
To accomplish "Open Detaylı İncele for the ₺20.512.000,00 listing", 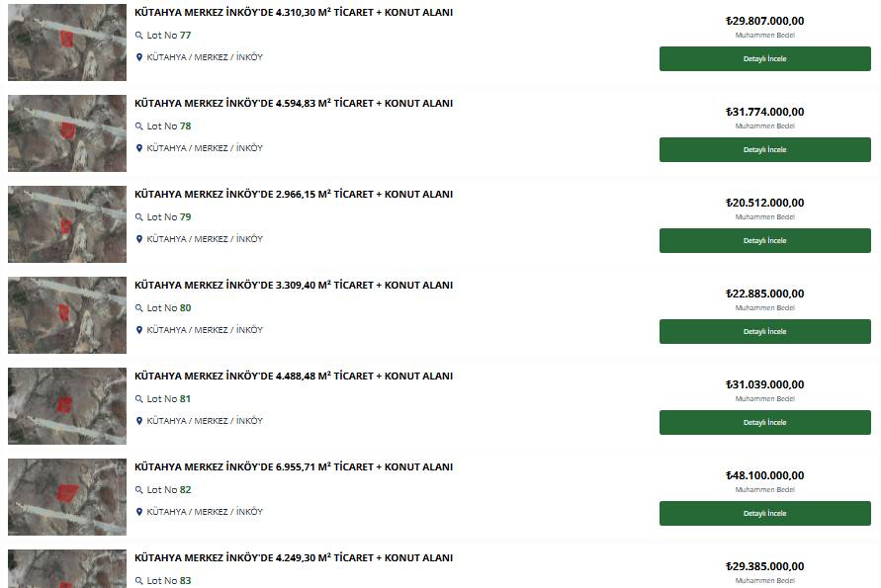I will click(x=764, y=241).
